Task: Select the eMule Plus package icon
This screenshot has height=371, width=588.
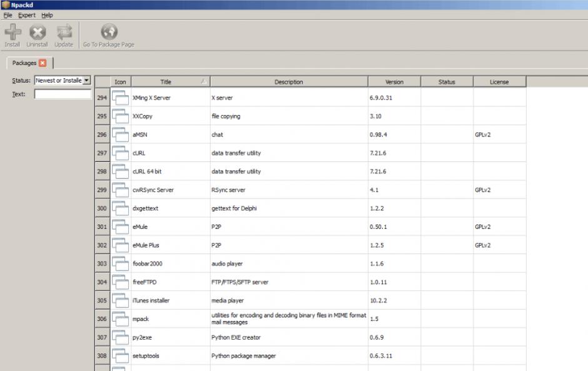Action: click(x=120, y=245)
